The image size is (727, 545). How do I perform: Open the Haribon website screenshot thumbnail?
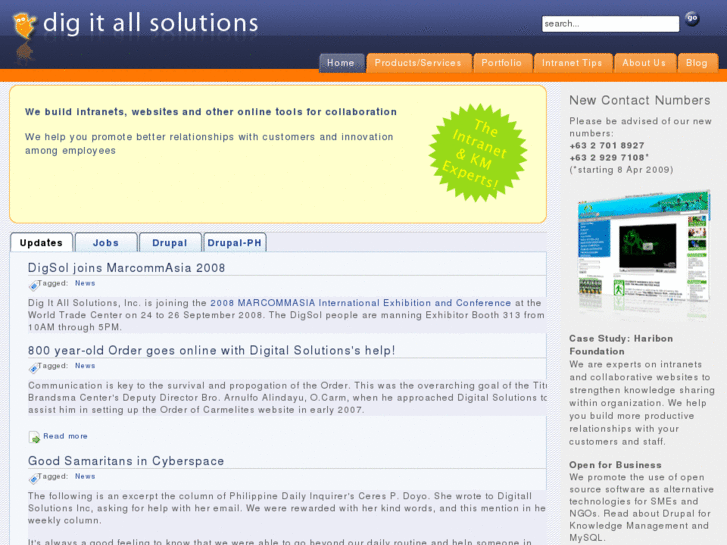[x=644, y=253]
